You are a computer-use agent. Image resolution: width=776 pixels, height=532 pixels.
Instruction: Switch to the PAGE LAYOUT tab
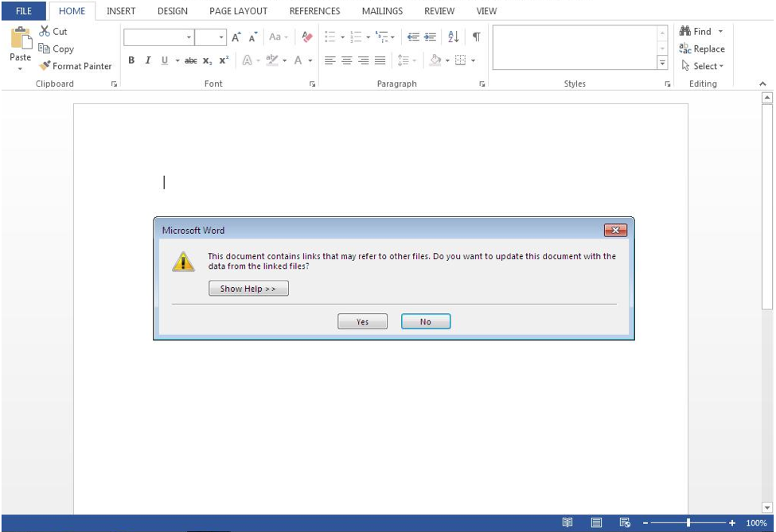coord(238,11)
